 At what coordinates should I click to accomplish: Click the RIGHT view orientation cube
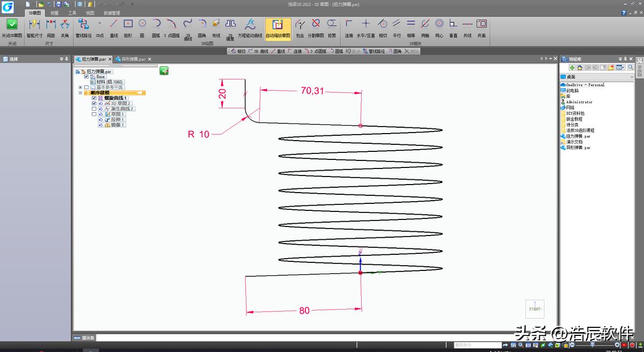[535, 309]
